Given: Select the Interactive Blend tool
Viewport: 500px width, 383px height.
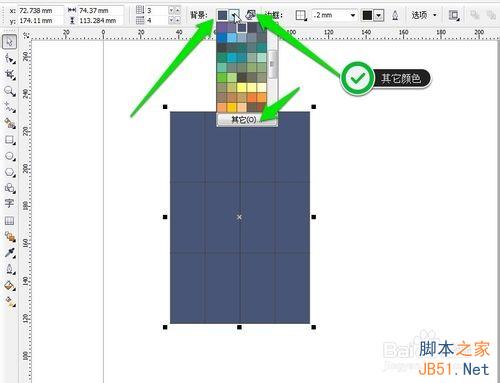Looking at the screenshot, I should (10, 237).
